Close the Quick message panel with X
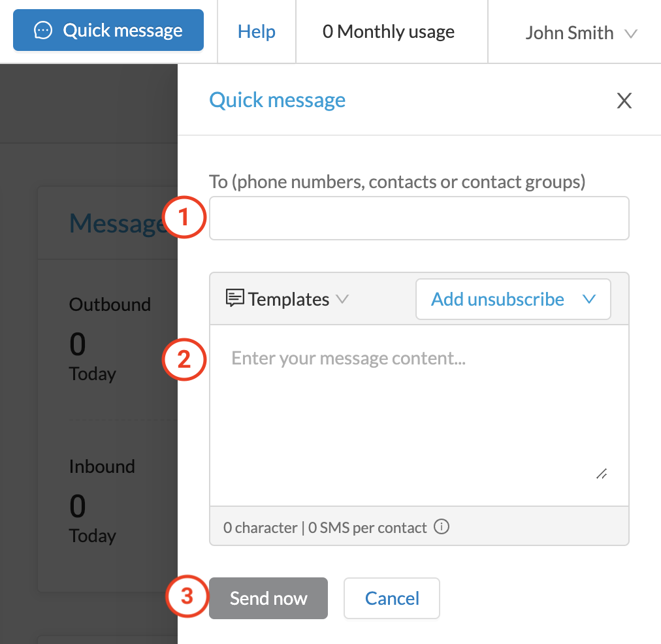This screenshot has height=644, width=661. coord(624,101)
